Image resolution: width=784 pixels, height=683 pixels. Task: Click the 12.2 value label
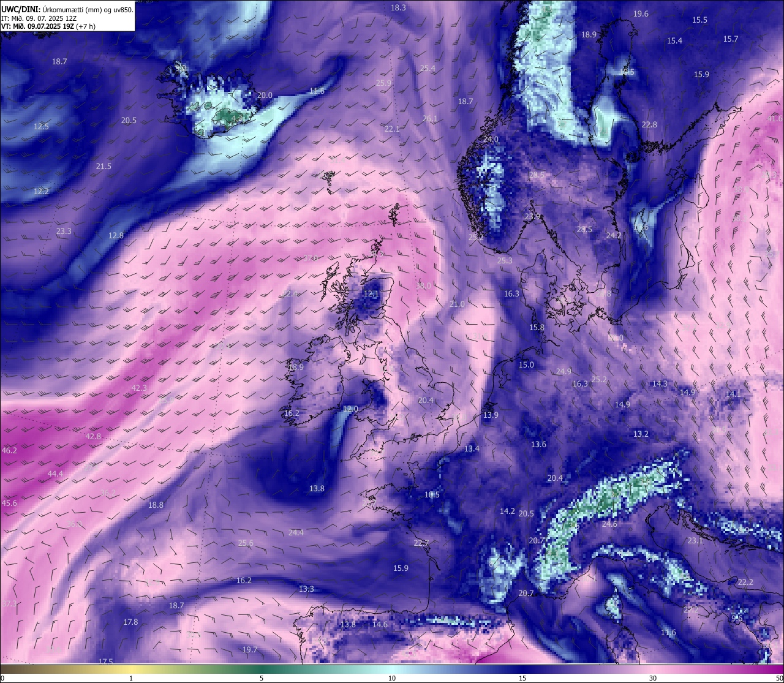tap(41, 191)
